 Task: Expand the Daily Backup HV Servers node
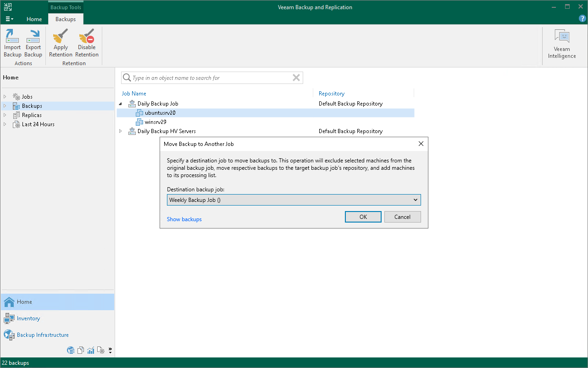pos(121,131)
